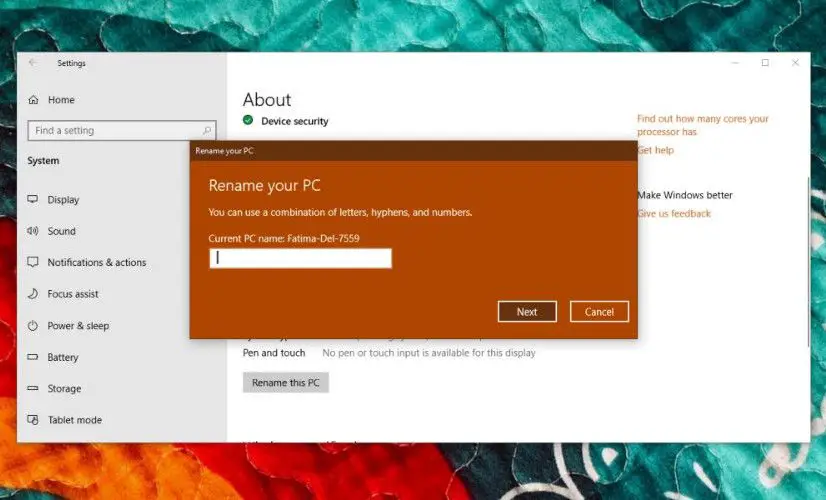Maximize the Settings window
Image resolution: width=826 pixels, height=500 pixels.
765,63
